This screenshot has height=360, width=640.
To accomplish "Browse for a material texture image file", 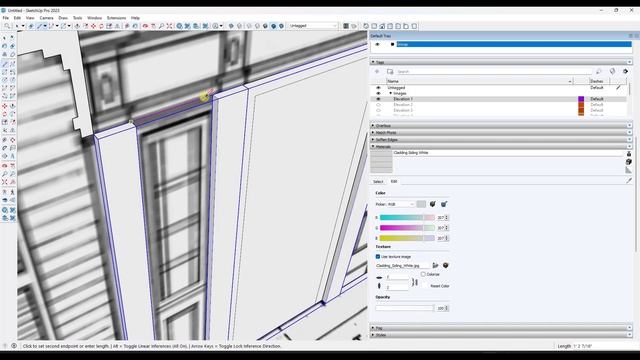I will (436, 265).
